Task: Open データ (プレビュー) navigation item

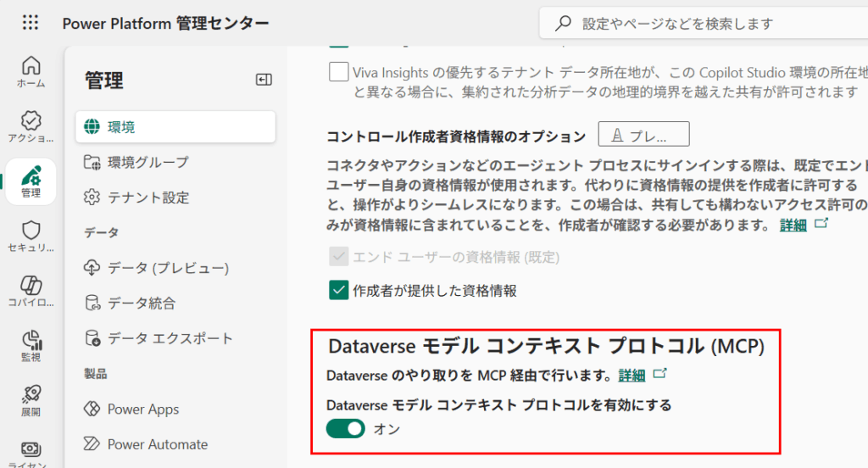Action: coord(168,268)
